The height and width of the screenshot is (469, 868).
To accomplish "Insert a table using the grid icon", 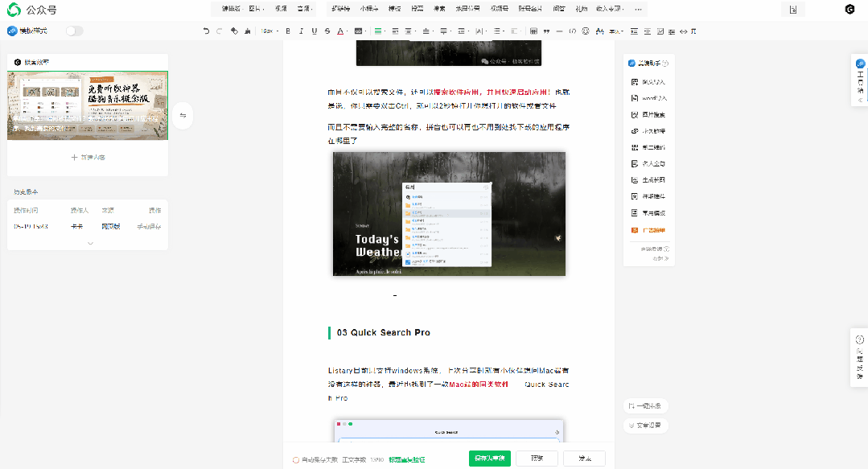I will click(x=533, y=31).
